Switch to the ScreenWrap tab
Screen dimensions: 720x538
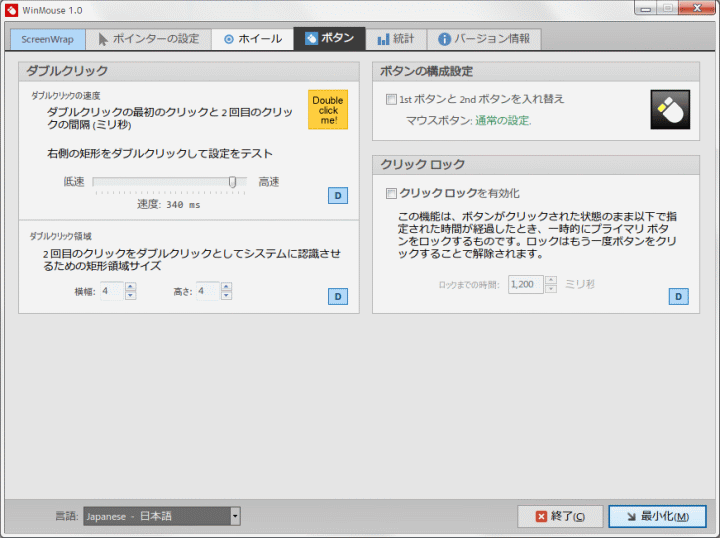(47, 39)
